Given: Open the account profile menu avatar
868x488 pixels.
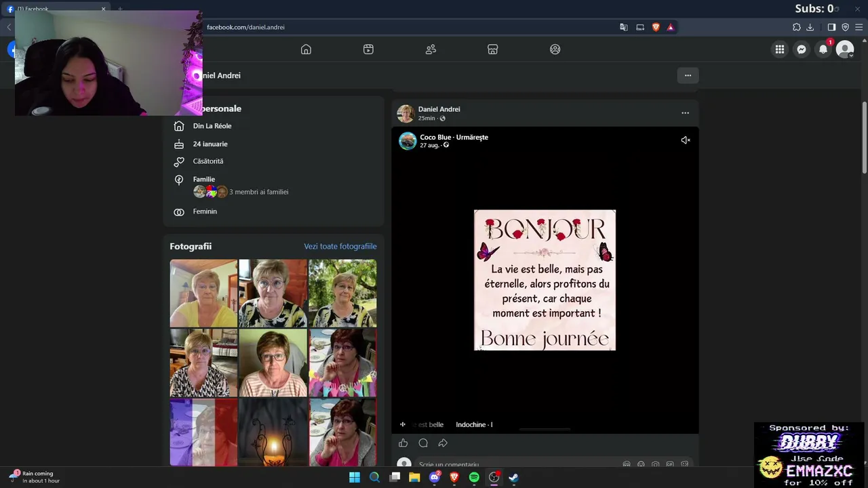Looking at the screenshot, I should [x=845, y=49].
